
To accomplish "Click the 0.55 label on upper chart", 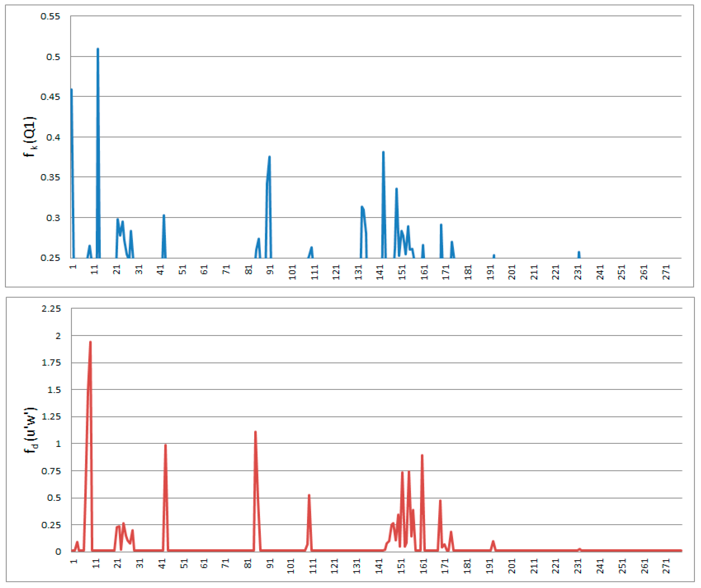I will [50, 16].
